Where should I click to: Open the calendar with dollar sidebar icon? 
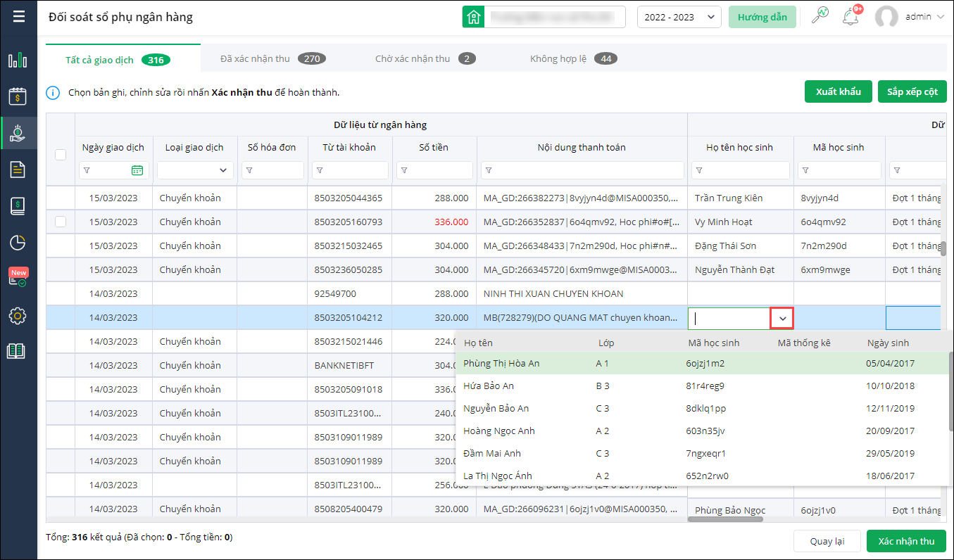click(x=18, y=96)
